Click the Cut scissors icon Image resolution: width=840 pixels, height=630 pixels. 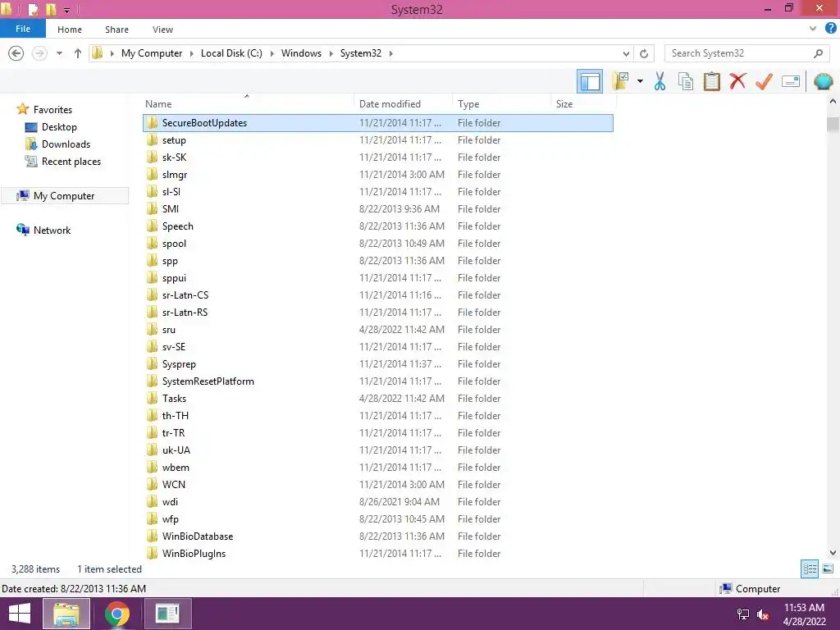[x=660, y=81]
